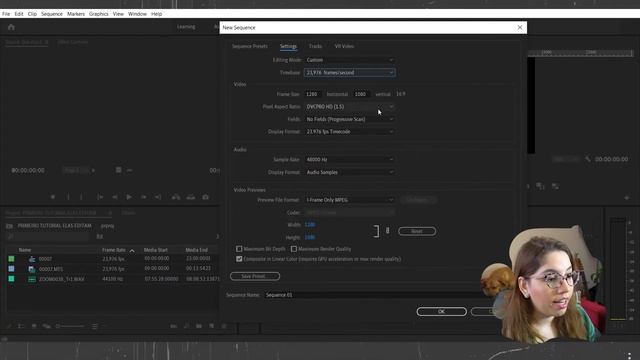Enable Maximum Render Quality checkbox

(x=293, y=249)
